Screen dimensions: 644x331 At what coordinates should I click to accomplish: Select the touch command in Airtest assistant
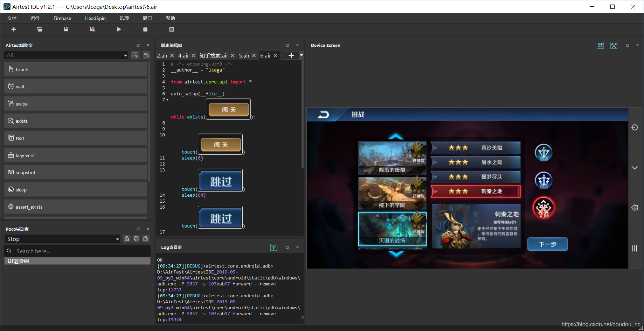(x=75, y=69)
